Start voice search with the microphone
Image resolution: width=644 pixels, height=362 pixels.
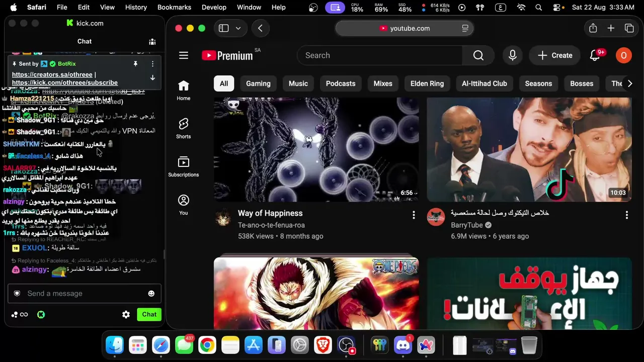[513, 55]
